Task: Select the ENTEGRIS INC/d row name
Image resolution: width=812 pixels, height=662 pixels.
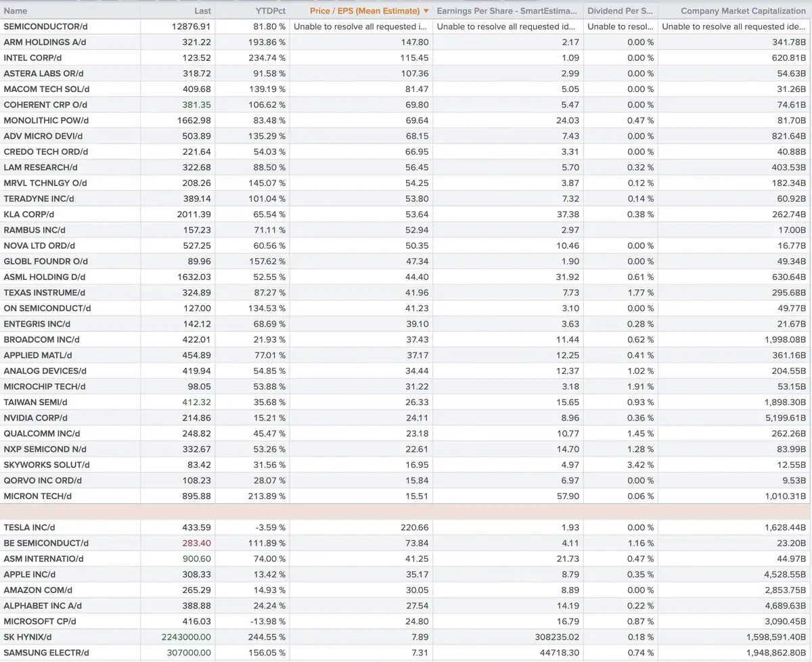Action: pyautogui.click(x=37, y=324)
